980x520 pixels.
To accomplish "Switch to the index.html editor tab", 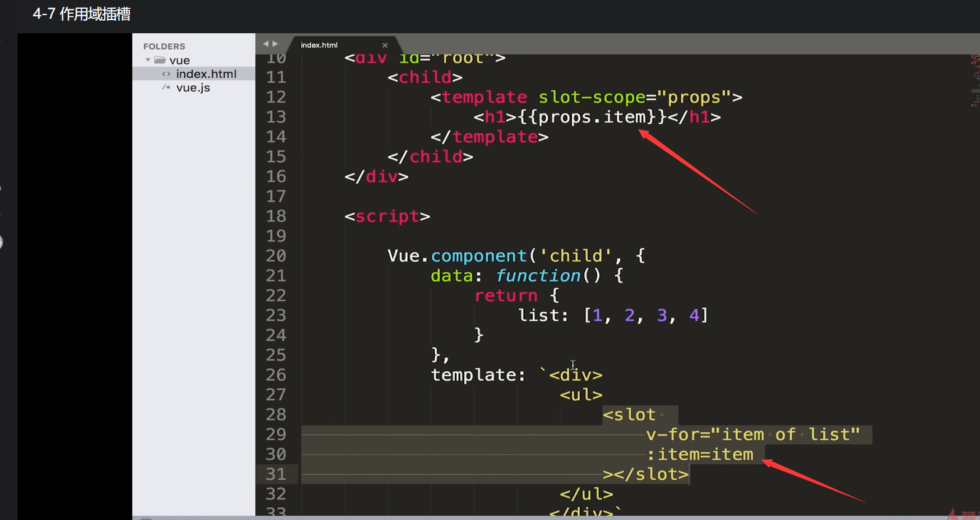I will 319,45.
